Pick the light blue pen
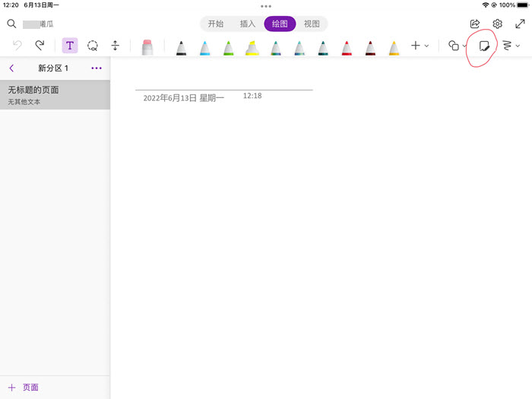Viewport: 532px width, 399px height. click(205, 48)
